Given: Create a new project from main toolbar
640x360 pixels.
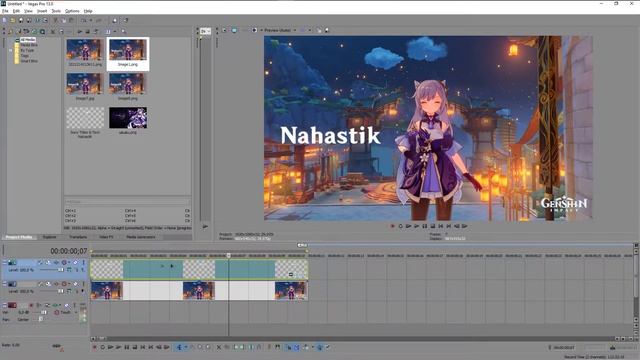Looking at the screenshot, I should tap(4, 20).
